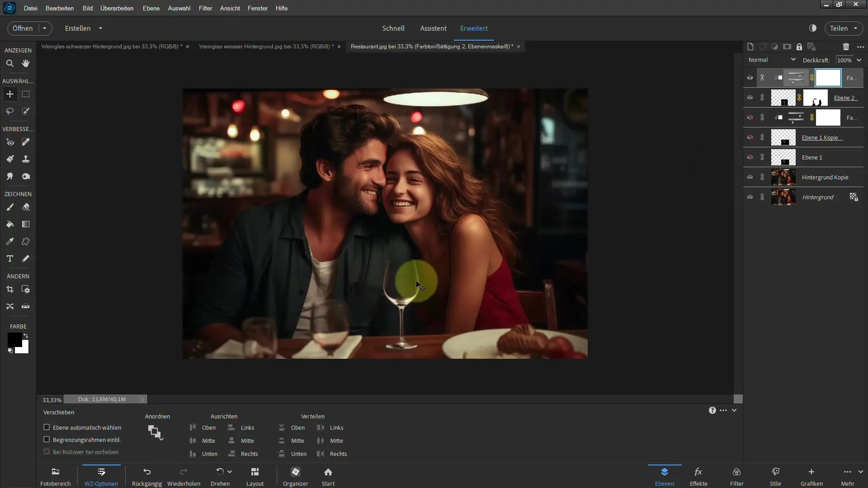The image size is (868, 488).
Task: Expand the Öffnen dropdown arrow
Action: pos(44,28)
